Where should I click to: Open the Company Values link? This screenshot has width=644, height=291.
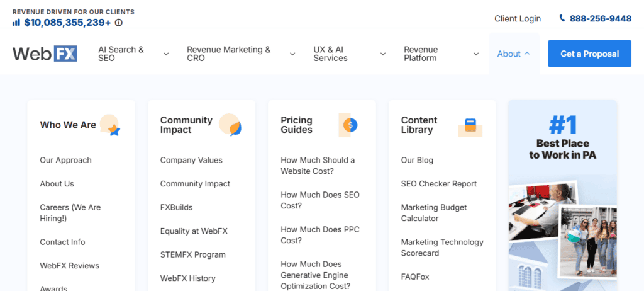191,160
